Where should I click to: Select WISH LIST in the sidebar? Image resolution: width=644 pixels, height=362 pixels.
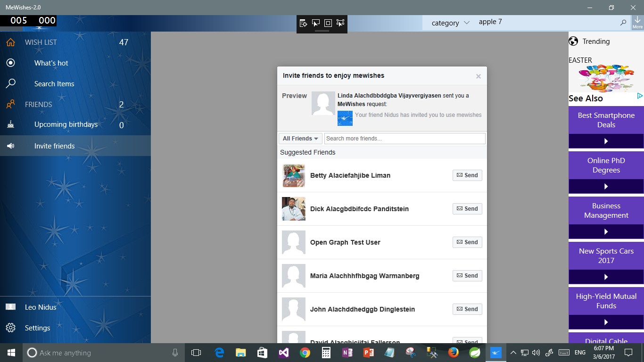pyautogui.click(x=41, y=42)
